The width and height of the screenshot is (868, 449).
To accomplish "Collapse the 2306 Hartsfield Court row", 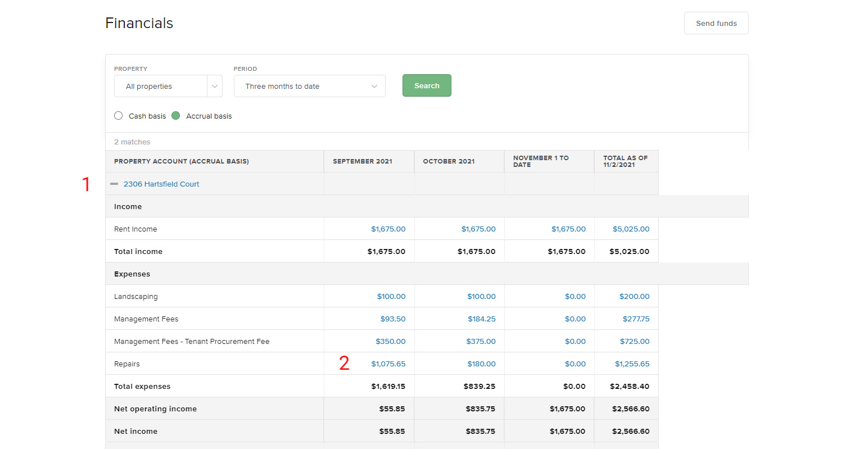I will [115, 183].
